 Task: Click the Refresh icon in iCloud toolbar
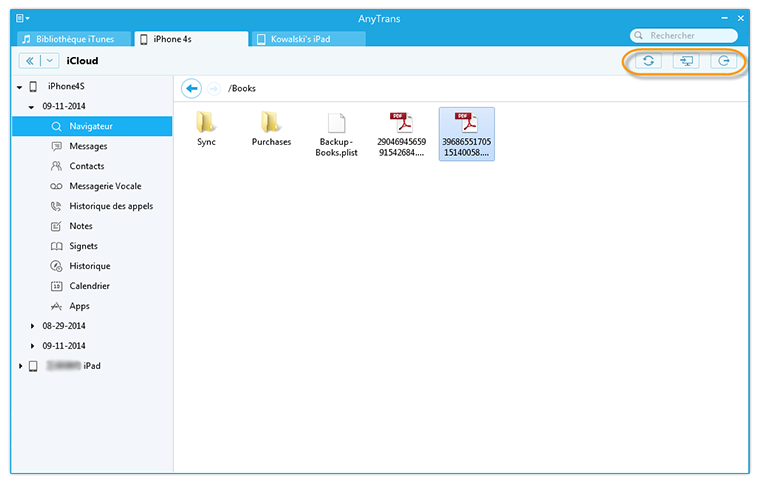coord(648,61)
